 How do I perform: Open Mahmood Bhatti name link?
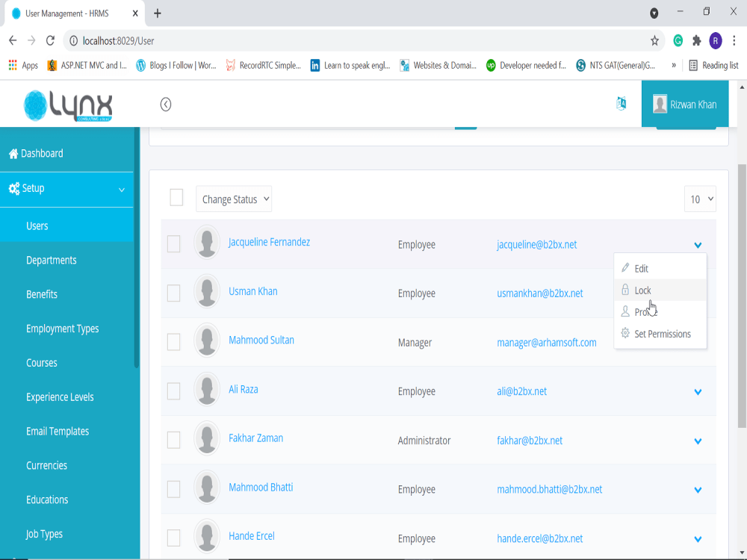tap(261, 488)
